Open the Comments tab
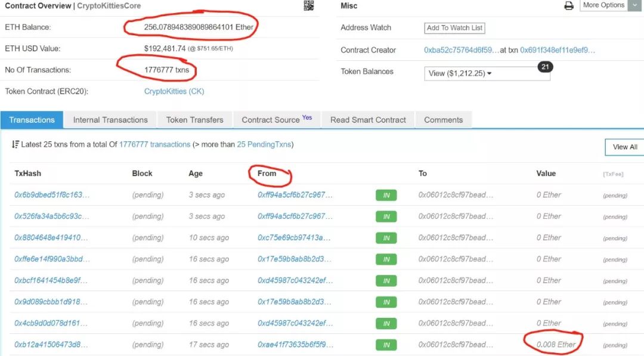 click(x=443, y=120)
